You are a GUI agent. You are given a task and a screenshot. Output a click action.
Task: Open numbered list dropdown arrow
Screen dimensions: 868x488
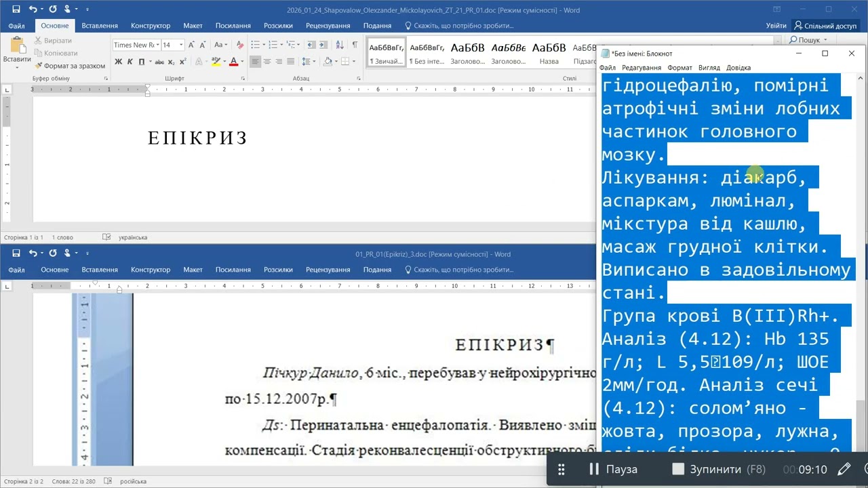tap(281, 45)
